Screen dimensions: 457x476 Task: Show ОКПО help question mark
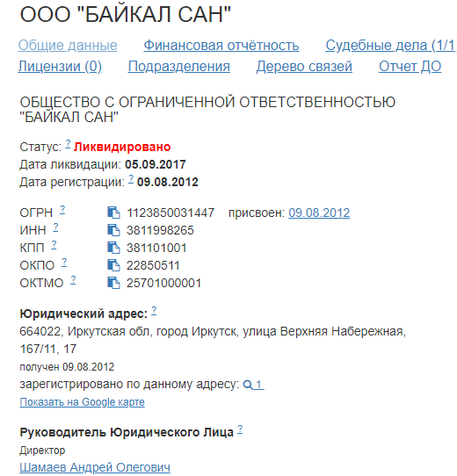[x=64, y=263]
